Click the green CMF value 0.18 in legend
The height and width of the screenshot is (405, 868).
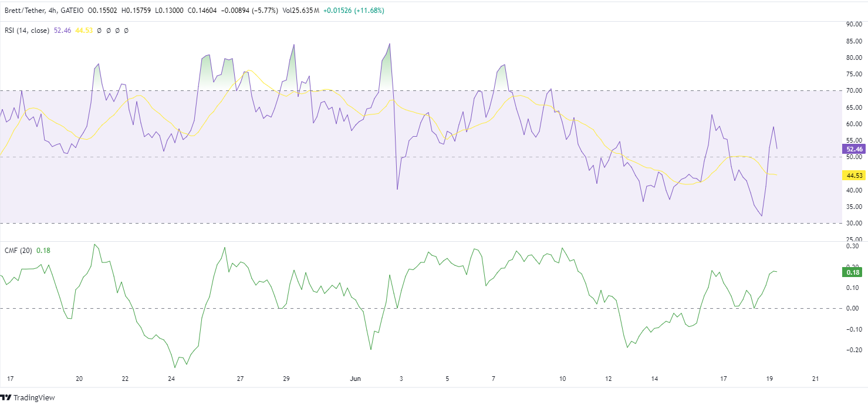click(x=43, y=251)
